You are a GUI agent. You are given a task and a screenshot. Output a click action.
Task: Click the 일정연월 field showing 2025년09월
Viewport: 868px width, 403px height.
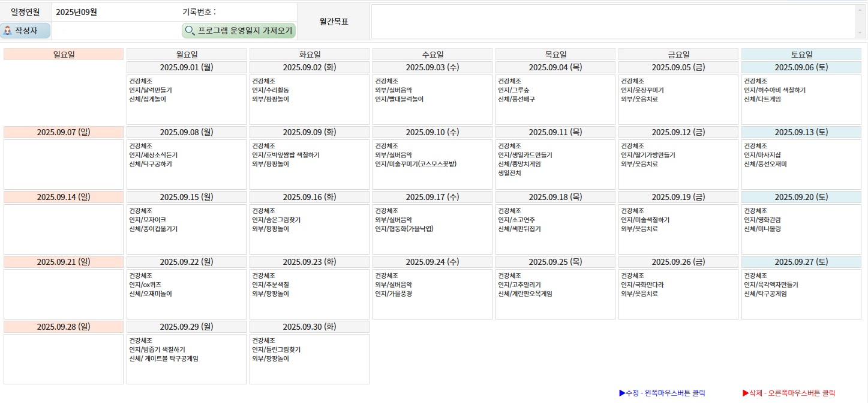tap(114, 11)
